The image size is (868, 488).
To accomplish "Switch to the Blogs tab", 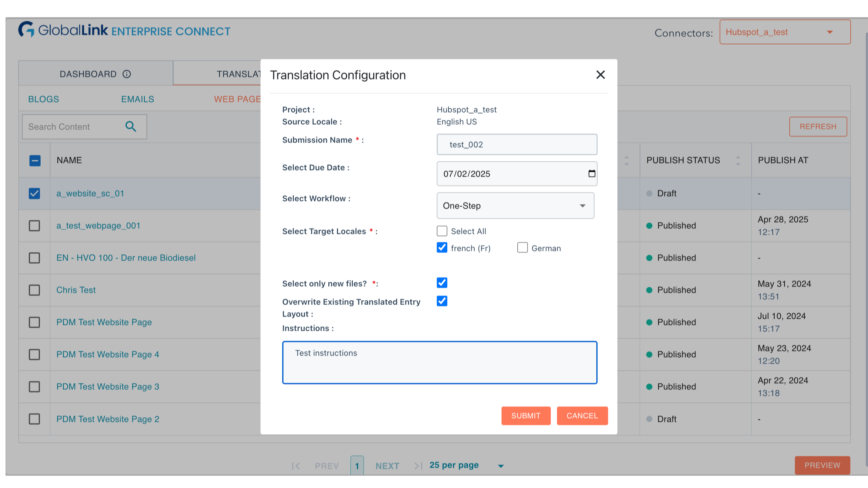I will (x=43, y=99).
